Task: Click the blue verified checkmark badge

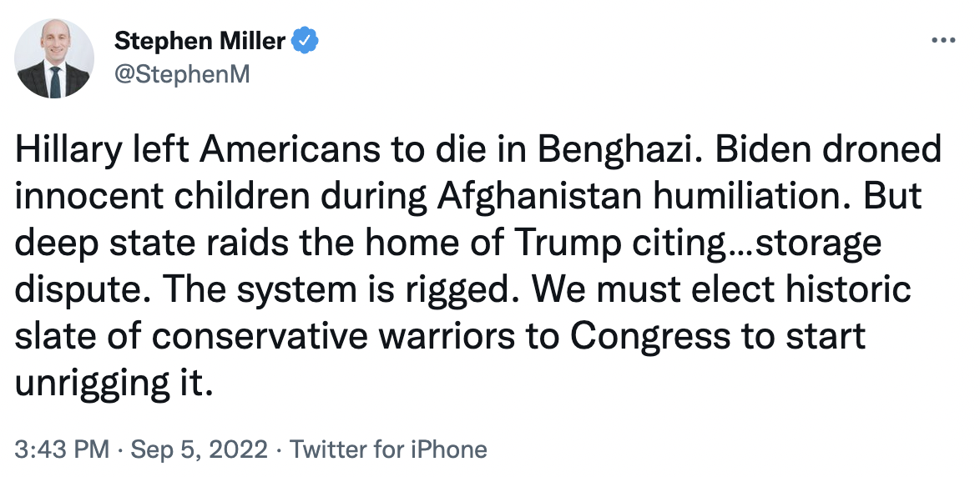Action: tap(305, 41)
